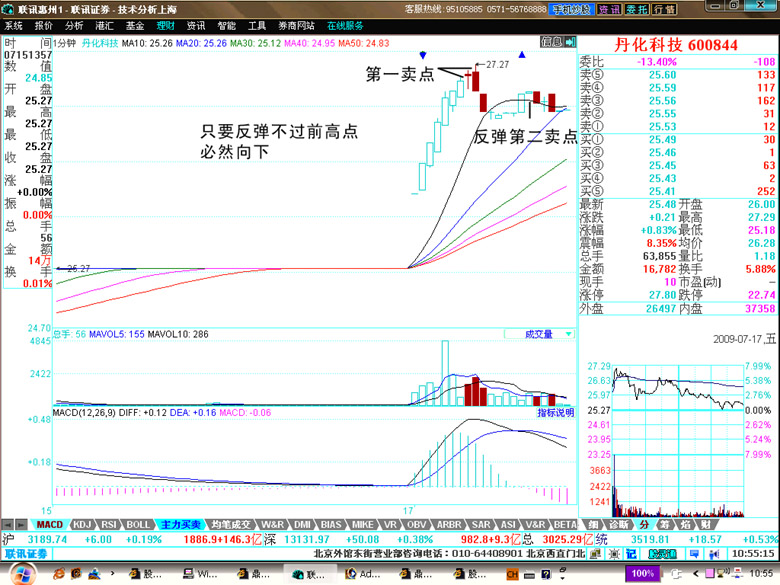Select the 均笔成交 indicator tab
The height and width of the screenshot is (585, 780).
(x=231, y=524)
